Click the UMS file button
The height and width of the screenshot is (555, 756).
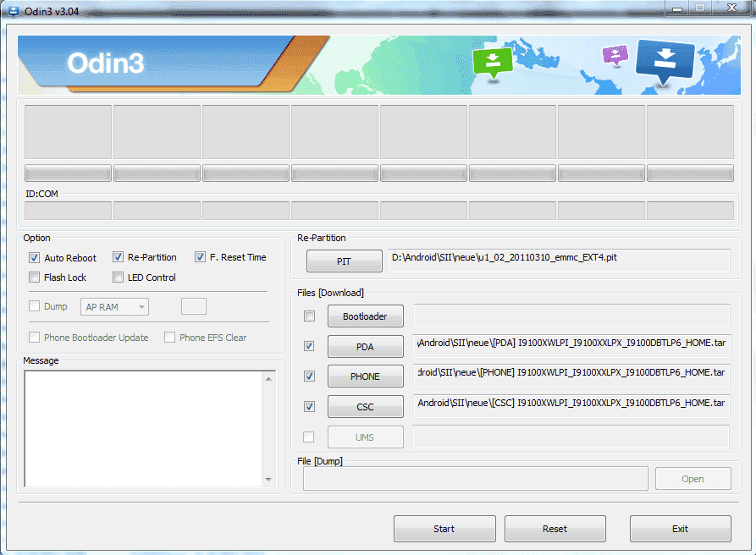pos(366,437)
